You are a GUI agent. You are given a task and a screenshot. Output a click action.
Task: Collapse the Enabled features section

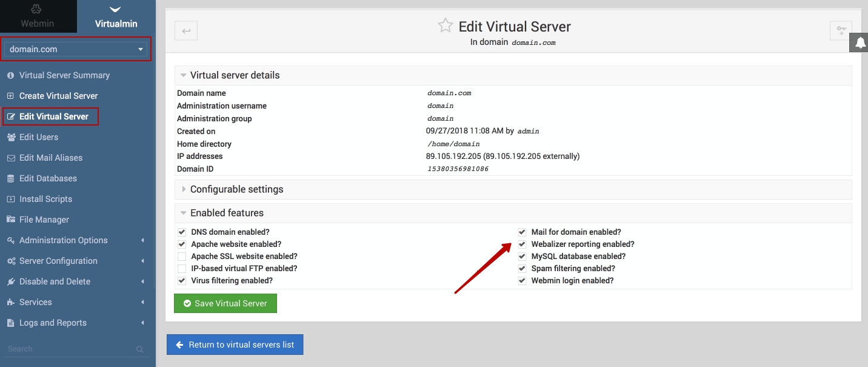tap(227, 213)
